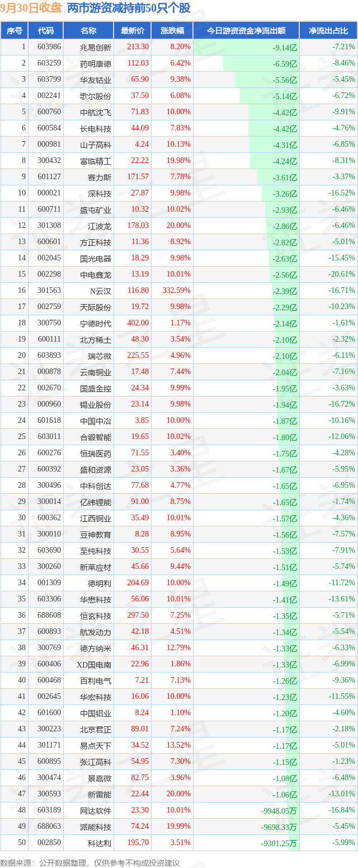Viewport: 358px width, 868px height.
Task: Select stock name 天际股份
Action: pyautogui.click(x=96, y=307)
